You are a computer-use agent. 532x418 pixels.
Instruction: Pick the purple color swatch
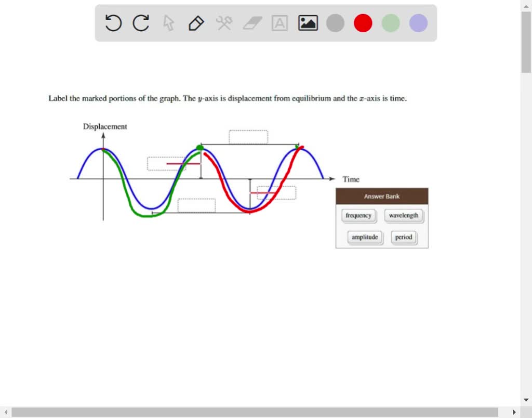point(418,23)
